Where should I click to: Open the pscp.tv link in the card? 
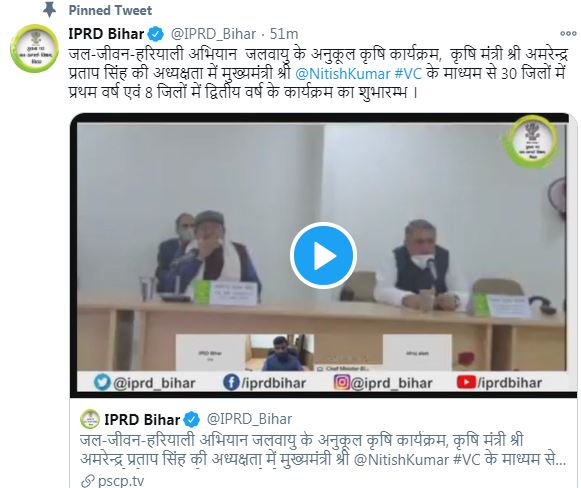point(121,481)
